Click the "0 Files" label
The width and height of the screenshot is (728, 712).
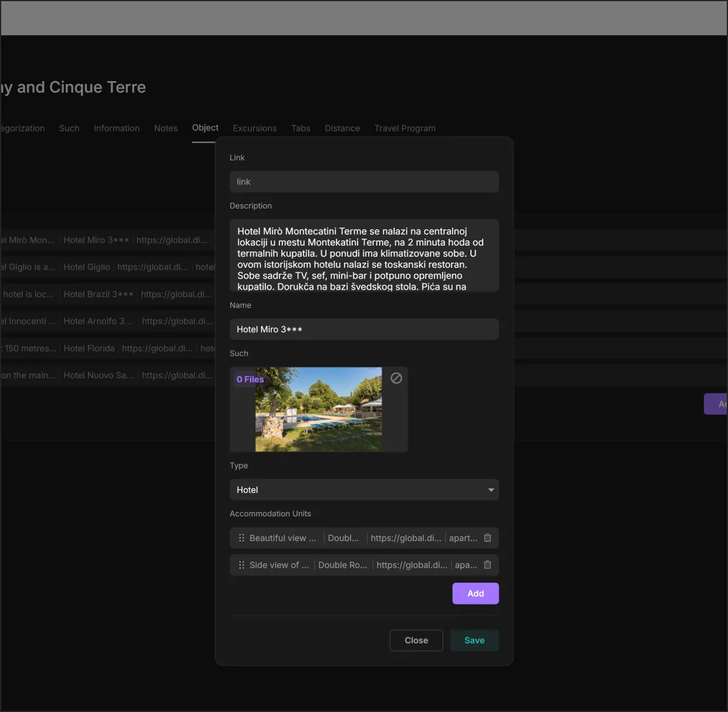pyautogui.click(x=250, y=379)
